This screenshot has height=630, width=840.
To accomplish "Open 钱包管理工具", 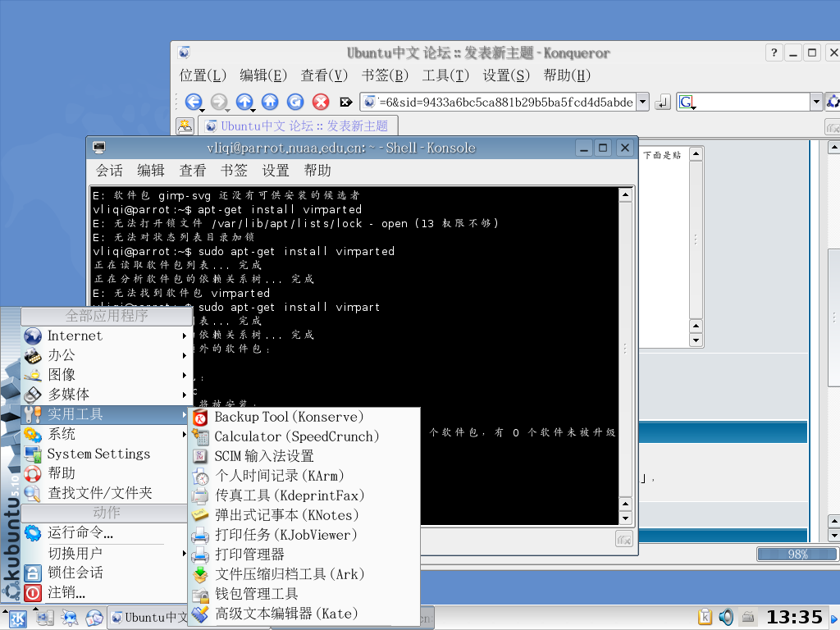I will click(x=304, y=594).
